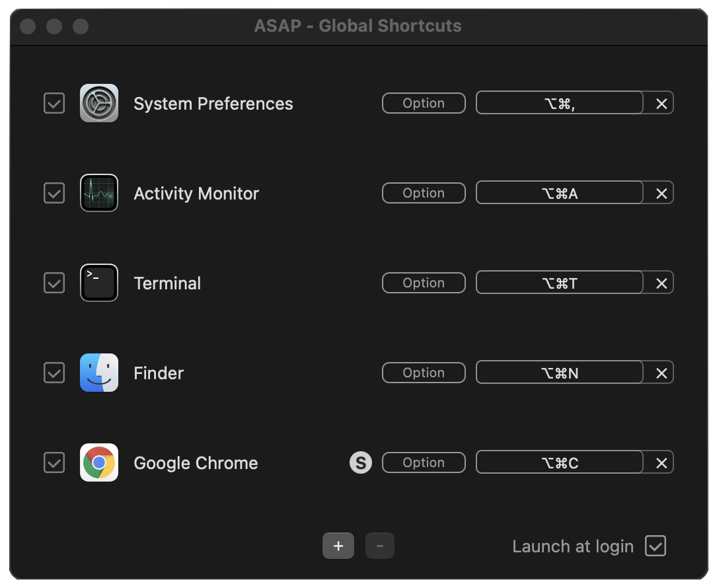Close the ASAP window
This screenshot has width=715, height=588.
28,26
